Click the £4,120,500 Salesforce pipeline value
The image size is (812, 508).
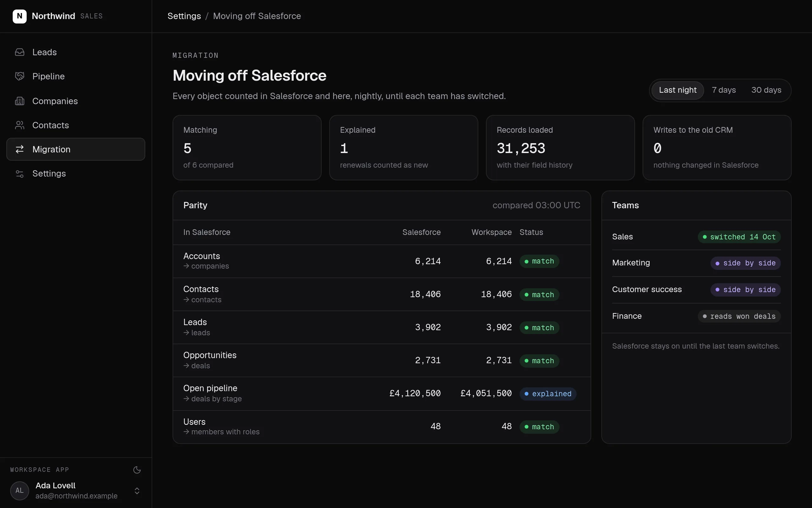pos(415,393)
